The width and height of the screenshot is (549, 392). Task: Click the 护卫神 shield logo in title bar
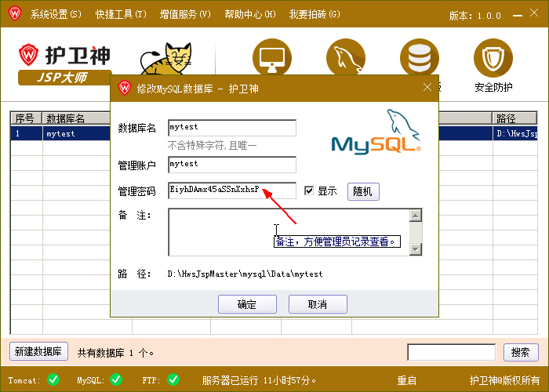15,13
